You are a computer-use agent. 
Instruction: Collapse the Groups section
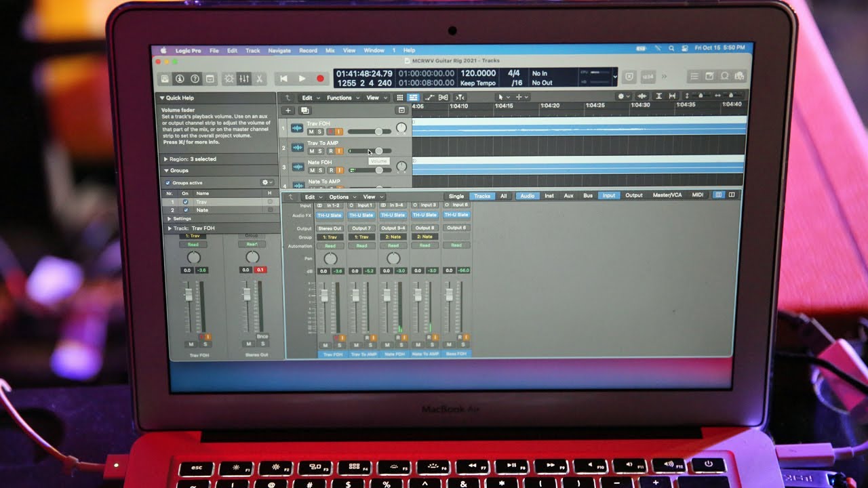coord(166,171)
